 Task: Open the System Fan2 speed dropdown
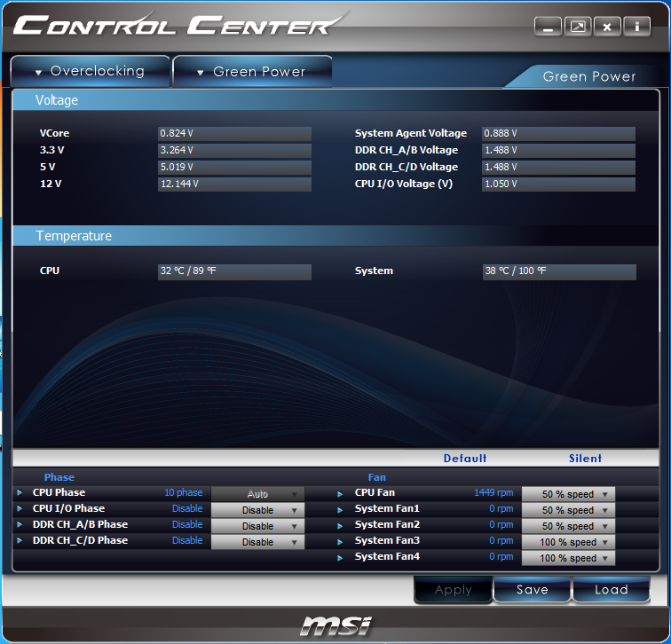coord(568,526)
